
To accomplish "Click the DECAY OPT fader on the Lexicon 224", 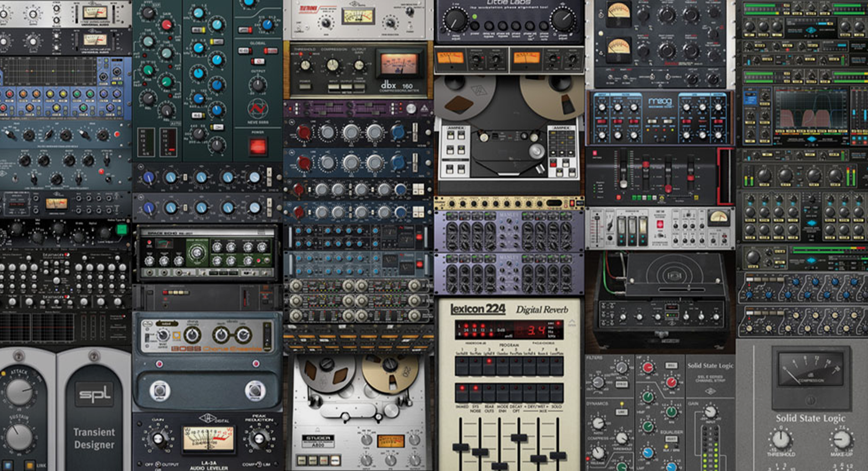I will 520,437.
